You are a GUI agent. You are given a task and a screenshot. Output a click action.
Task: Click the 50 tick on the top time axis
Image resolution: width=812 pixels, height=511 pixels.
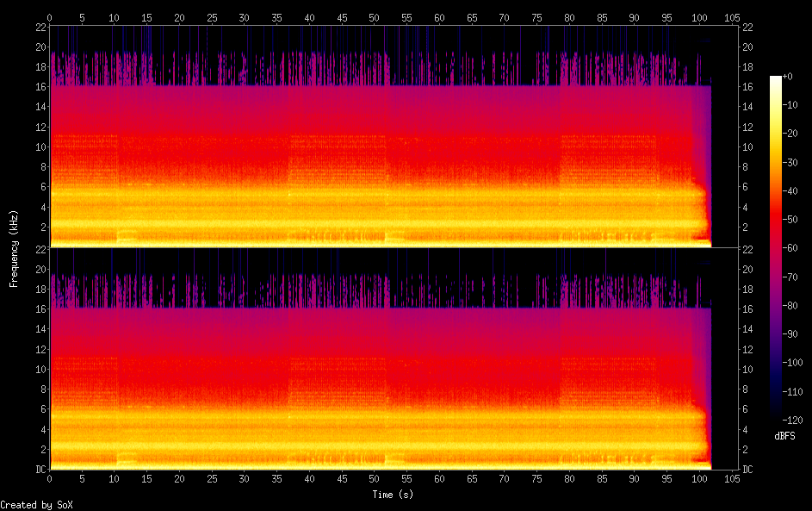click(375, 17)
